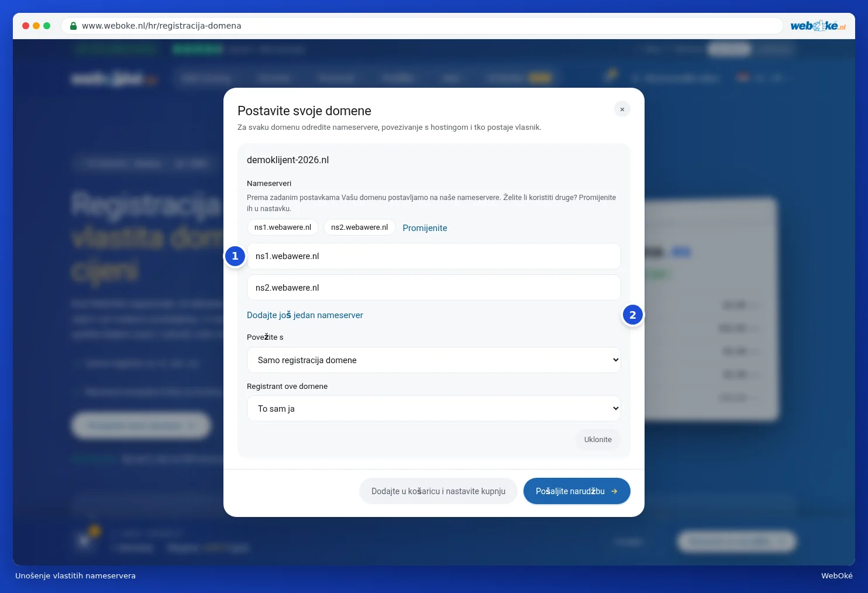Viewport: 868px width, 593px height.
Task: Select the ns1.webawere.nl chip
Action: (283, 227)
